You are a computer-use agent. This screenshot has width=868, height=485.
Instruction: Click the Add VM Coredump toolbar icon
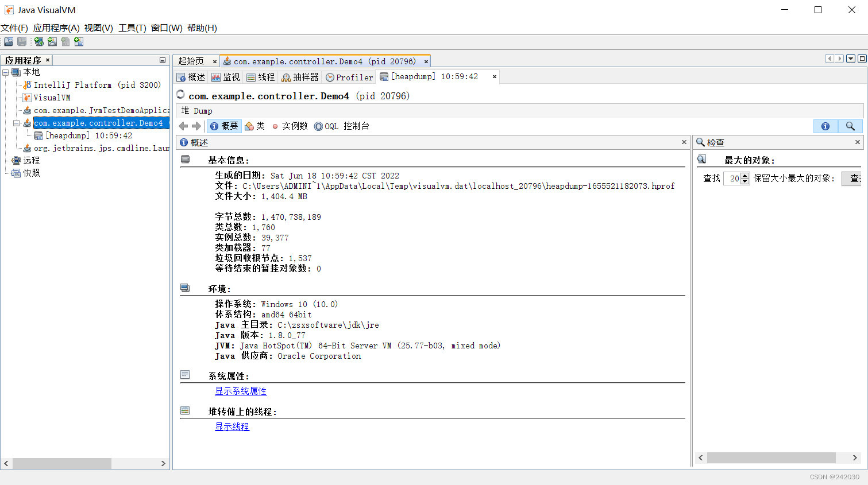coord(65,41)
